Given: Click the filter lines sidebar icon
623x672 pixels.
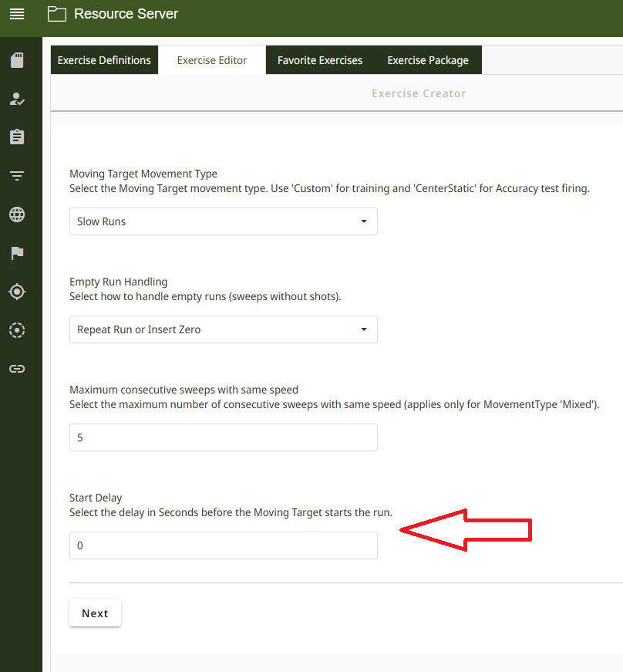Looking at the screenshot, I should click(17, 176).
